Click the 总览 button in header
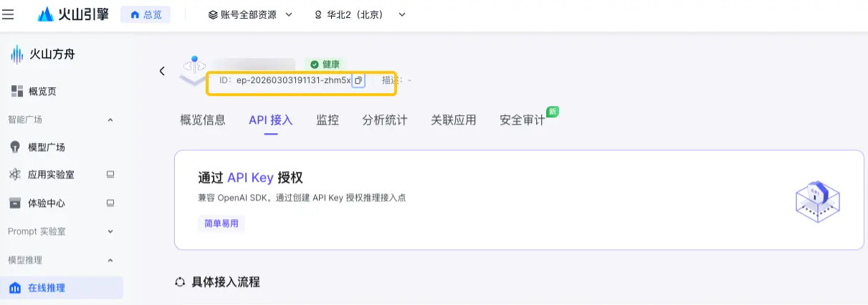 (146, 14)
